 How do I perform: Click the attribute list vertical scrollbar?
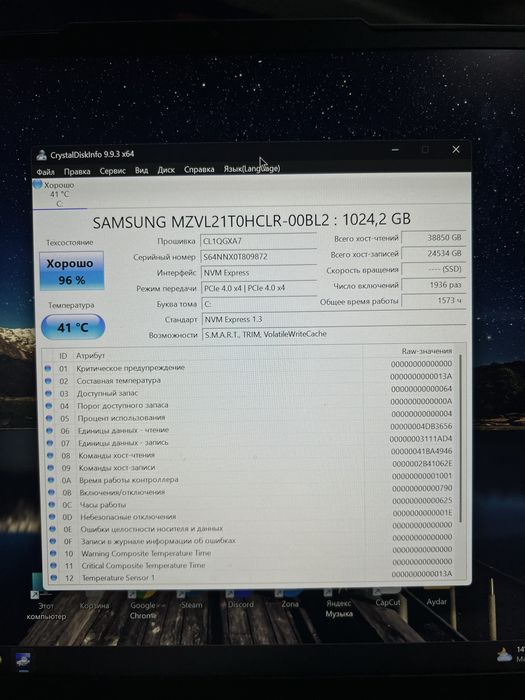(x=460, y=438)
